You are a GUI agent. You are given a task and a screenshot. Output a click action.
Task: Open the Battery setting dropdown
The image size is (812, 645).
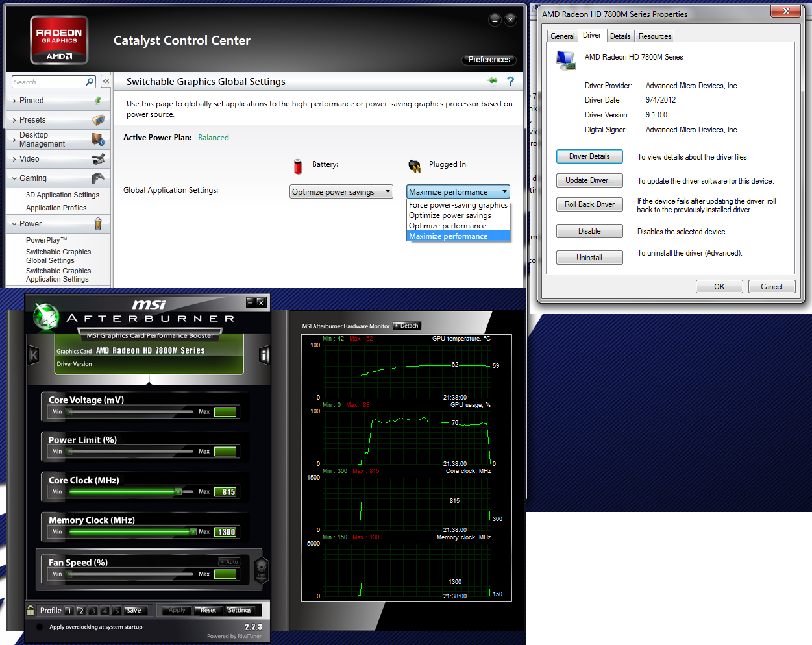point(341,191)
